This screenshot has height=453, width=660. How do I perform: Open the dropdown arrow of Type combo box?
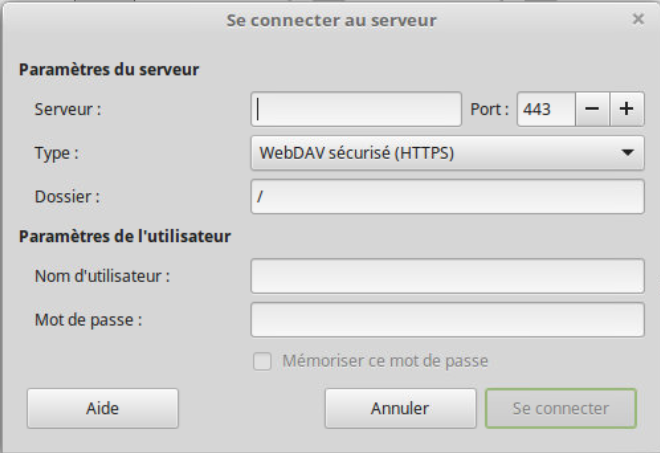click(628, 152)
